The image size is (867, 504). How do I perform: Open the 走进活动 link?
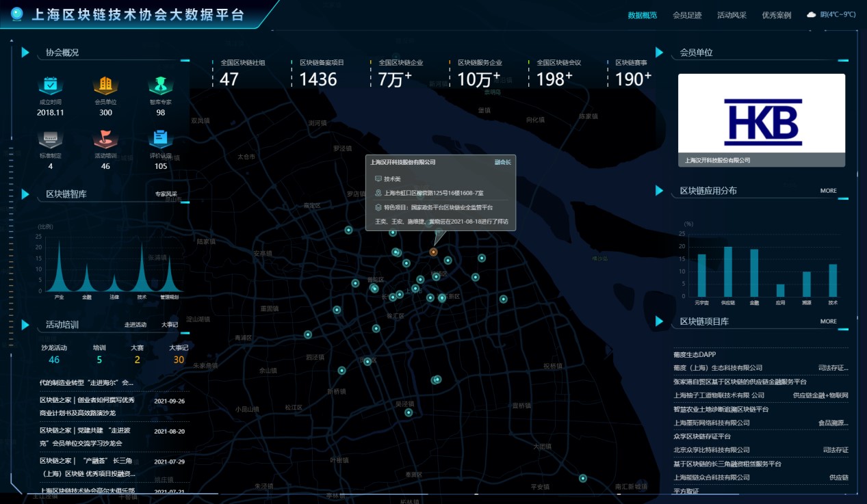[135, 325]
